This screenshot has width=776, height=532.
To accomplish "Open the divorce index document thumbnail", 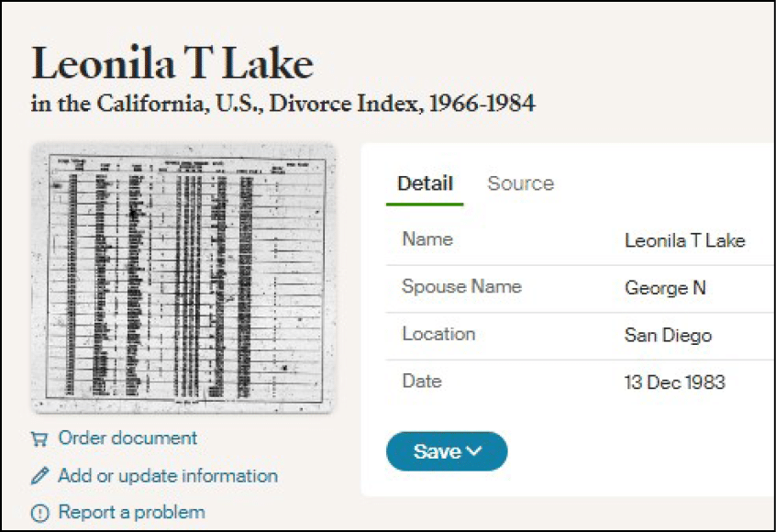I will (x=183, y=278).
